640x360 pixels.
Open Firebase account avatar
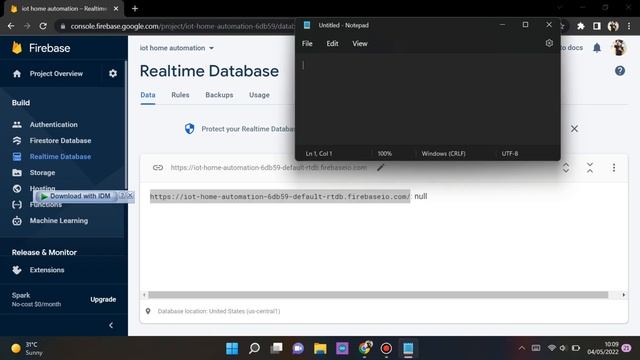click(619, 48)
